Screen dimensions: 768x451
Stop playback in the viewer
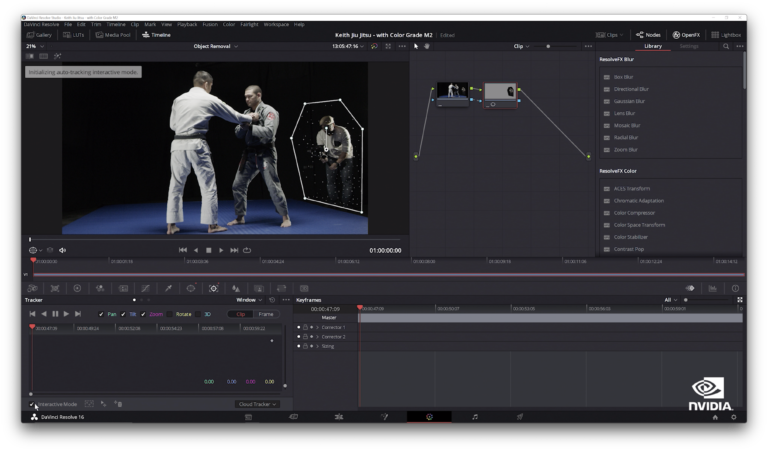pos(209,250)
